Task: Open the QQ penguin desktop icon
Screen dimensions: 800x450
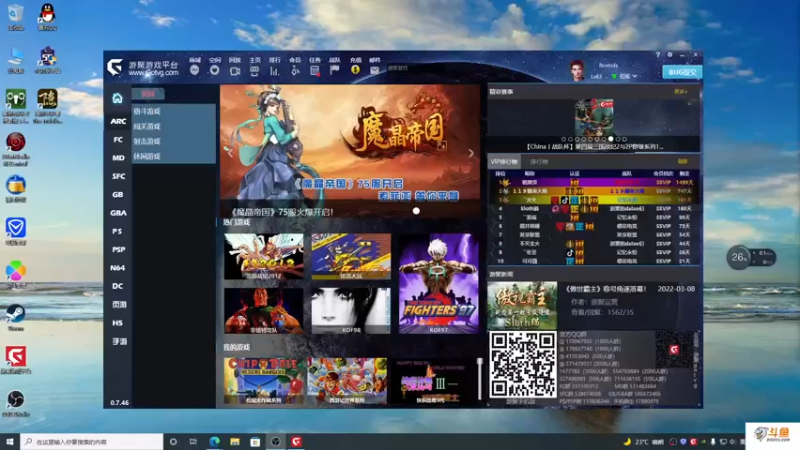Action: click(47, 14)
